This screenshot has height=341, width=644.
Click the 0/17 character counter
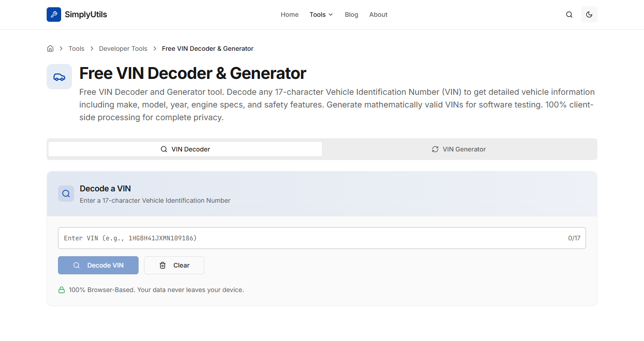pos(574,238)
